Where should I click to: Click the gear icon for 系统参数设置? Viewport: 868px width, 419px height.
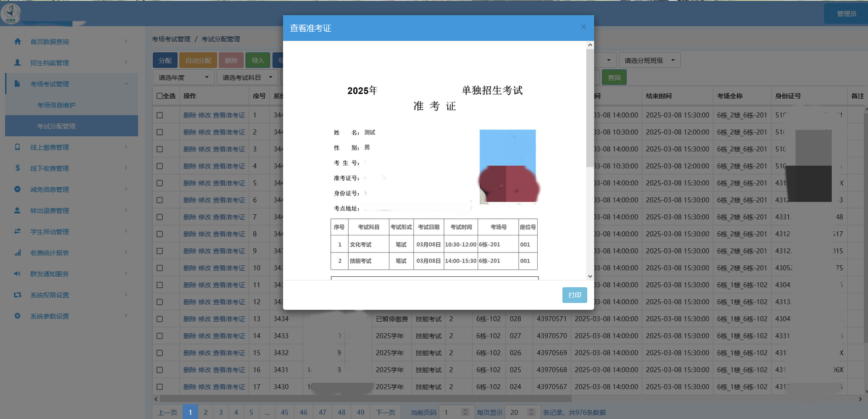pyautogui.click(x=17, y=316)
